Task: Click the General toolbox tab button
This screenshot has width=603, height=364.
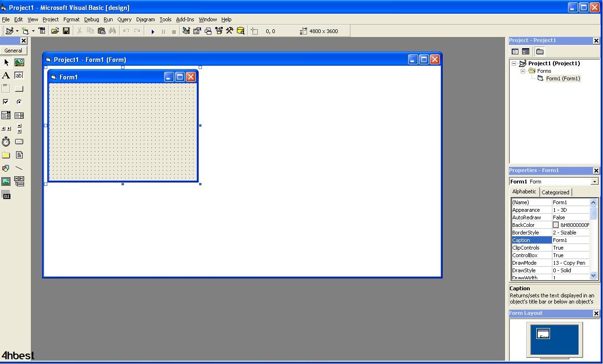Action: pos(13,51)
